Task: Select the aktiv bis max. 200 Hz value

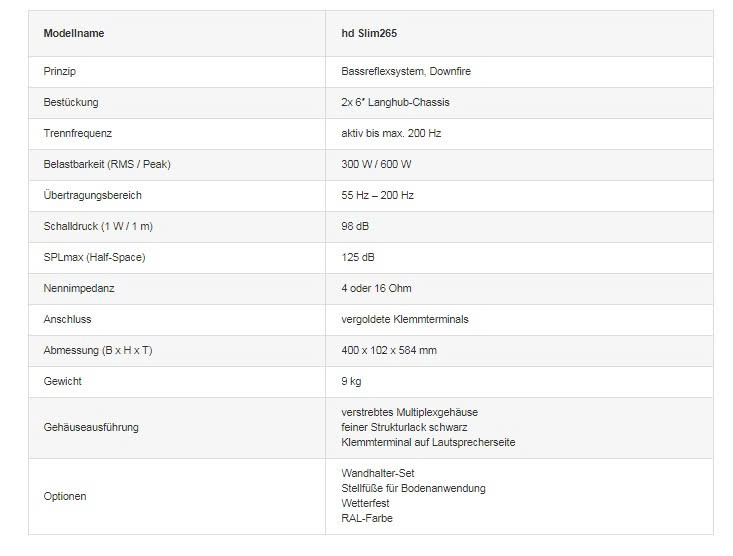Action: (391, 133)
